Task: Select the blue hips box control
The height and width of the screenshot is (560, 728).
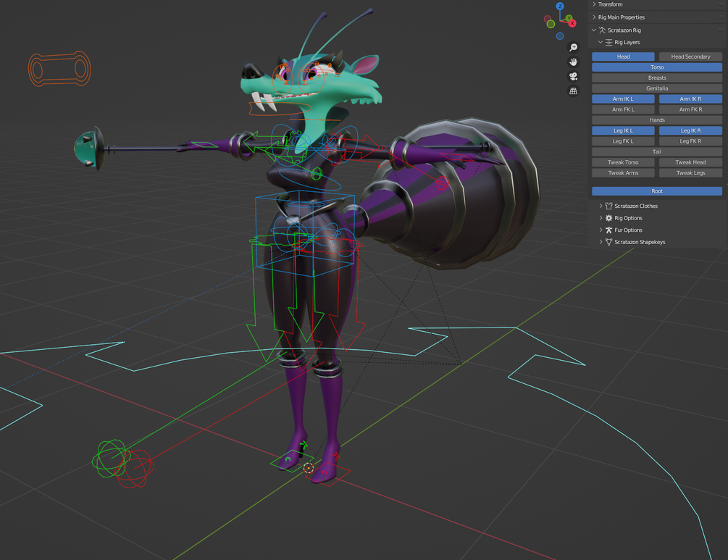Action: 305,233
